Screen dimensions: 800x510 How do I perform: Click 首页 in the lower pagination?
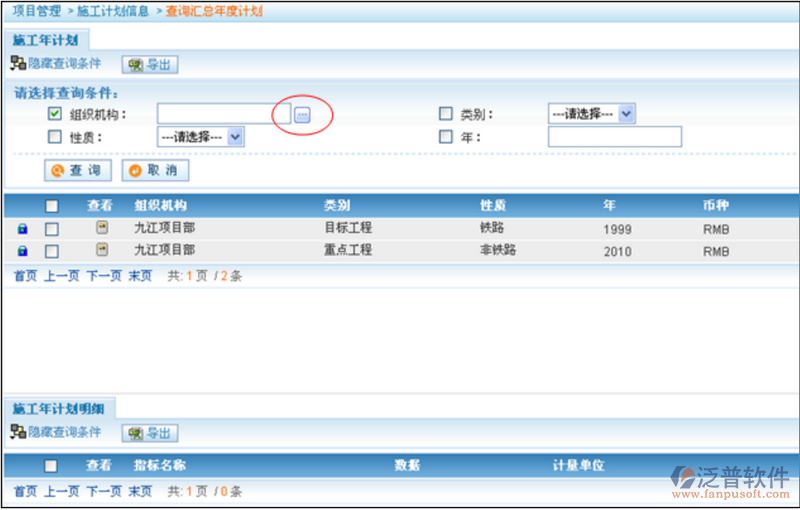(26, 491)
